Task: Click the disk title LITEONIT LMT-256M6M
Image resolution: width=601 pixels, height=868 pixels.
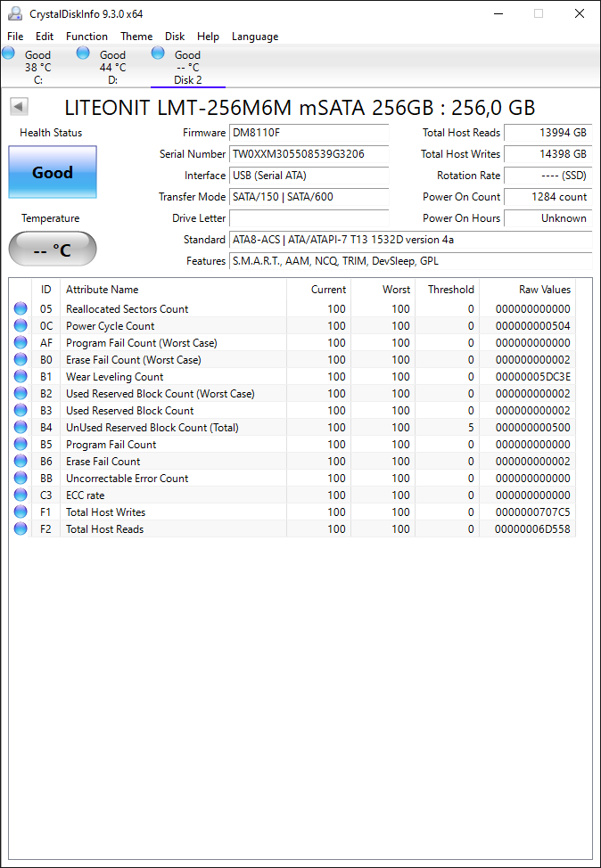Action: pos(300,108)
